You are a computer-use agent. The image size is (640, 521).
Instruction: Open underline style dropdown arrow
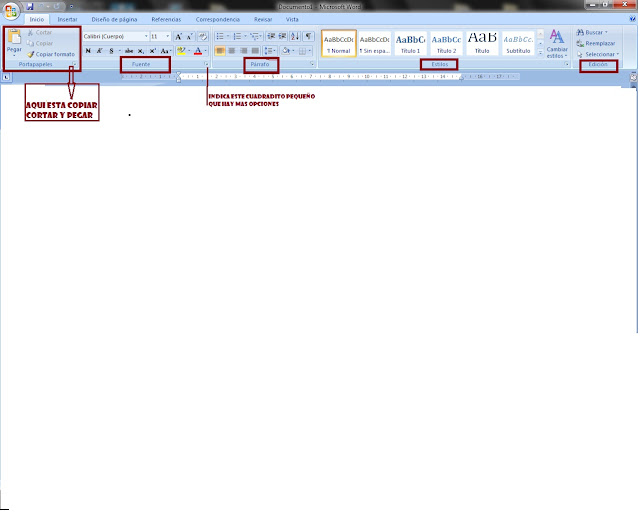(x=120, y=51)
